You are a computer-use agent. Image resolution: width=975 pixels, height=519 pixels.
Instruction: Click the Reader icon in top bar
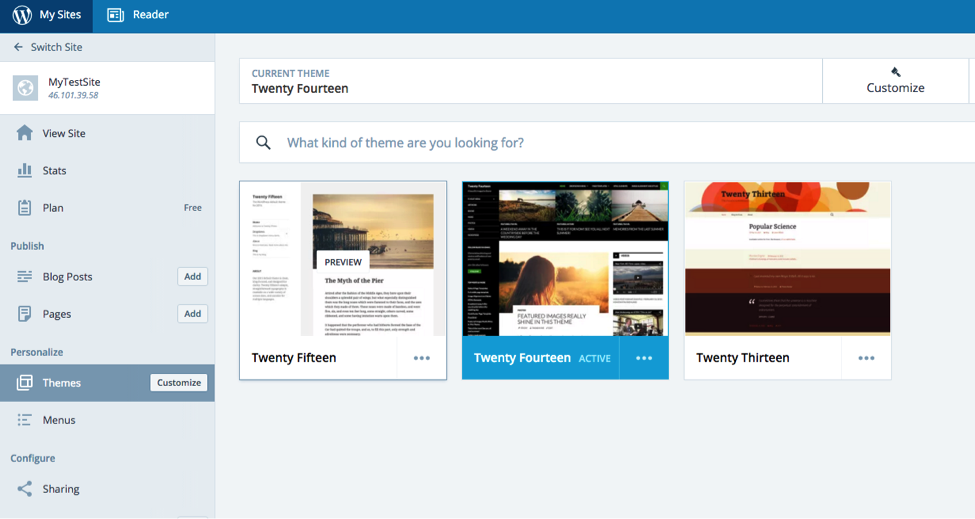[x=116, y=15]
